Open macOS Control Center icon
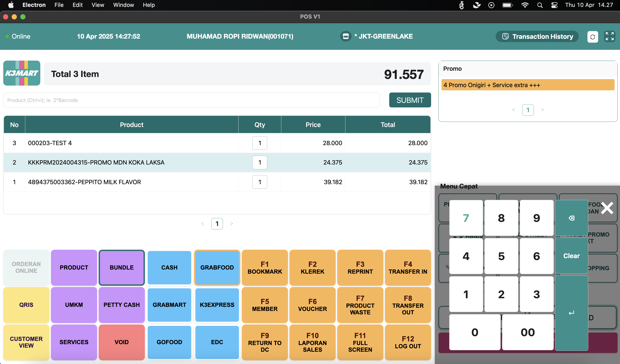The image size is (620, 364). click(x=554, y=5)
